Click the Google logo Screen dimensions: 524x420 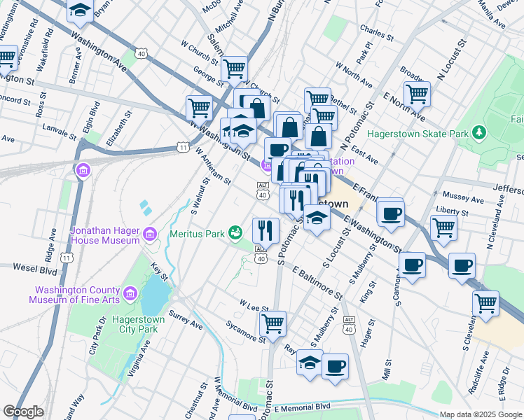23,412
